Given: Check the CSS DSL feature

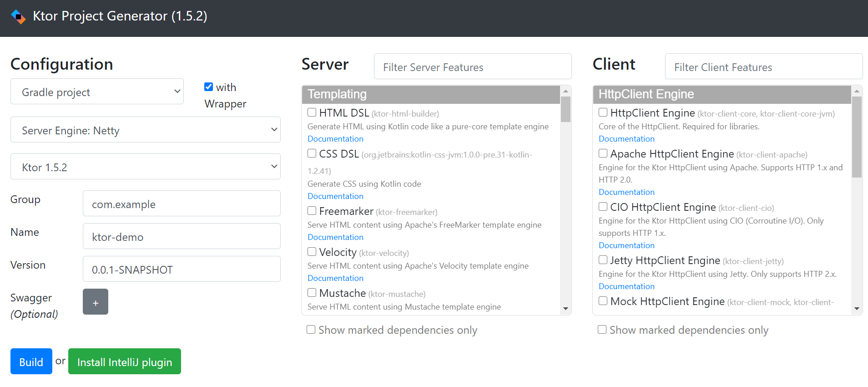Looking at the screenshot, I should tap(312, 153).
